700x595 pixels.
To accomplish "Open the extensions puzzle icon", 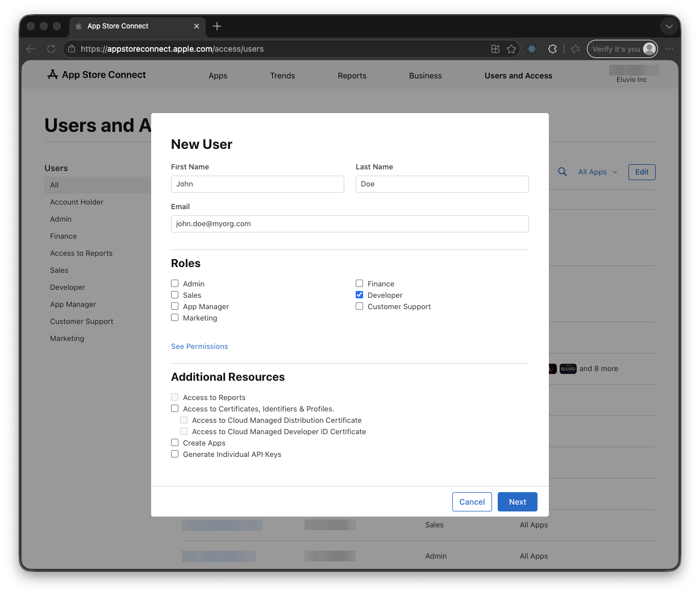I will pos(552,49).
